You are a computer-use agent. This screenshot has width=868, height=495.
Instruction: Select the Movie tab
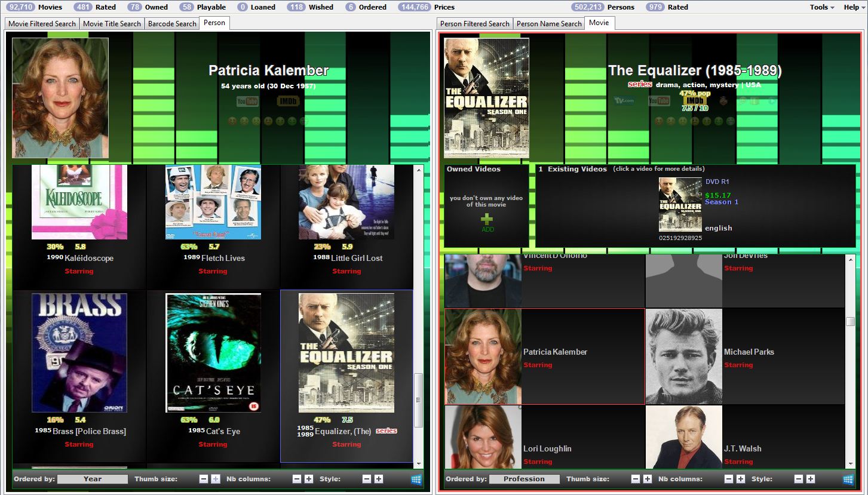599,23
